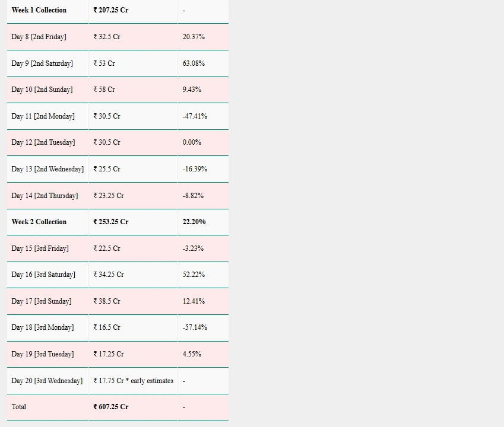The image size is (504, 427).
Task: Click the Day 13 [2nd Wednesday] cell
Action: click(47, 169)
